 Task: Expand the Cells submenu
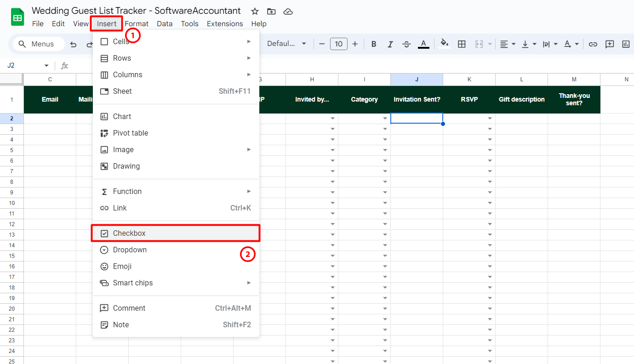point(176,41)
